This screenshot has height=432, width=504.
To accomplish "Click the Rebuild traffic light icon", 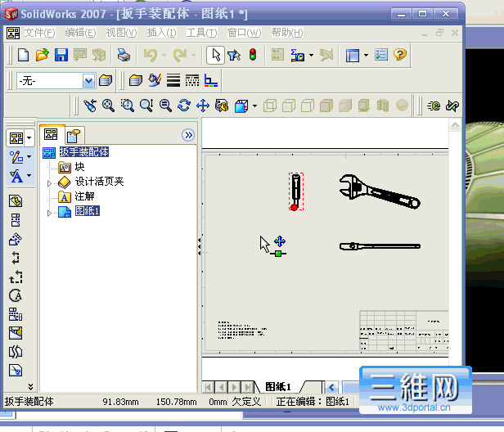I will pyautogui.click(x=253, y=55).
